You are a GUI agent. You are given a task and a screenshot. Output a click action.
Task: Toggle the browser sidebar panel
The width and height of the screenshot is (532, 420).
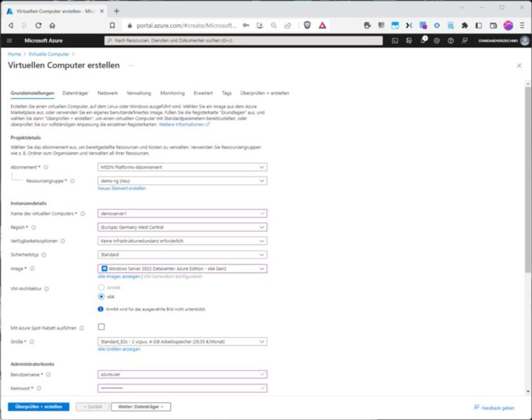478,25
